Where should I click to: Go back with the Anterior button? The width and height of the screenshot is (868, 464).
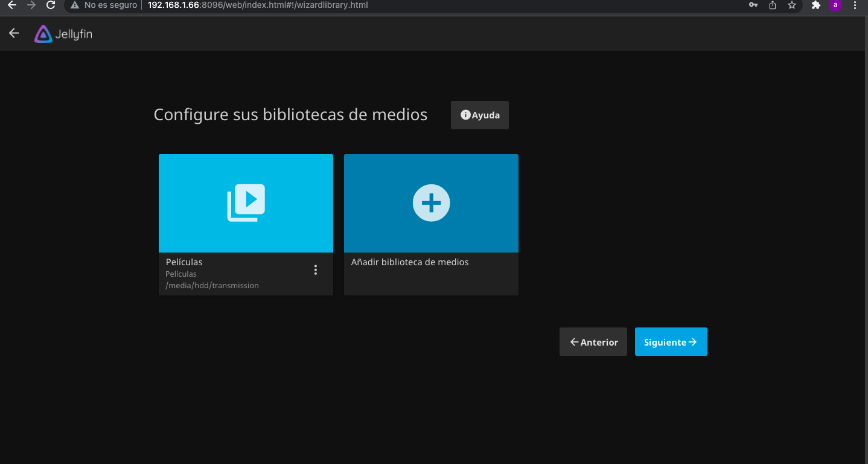tap(593, 342)
